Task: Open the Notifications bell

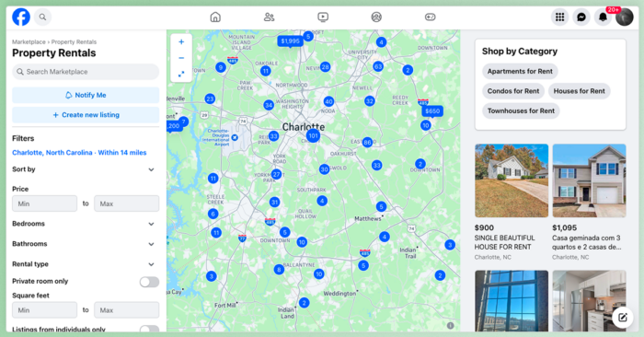Action: coord(603,17)
